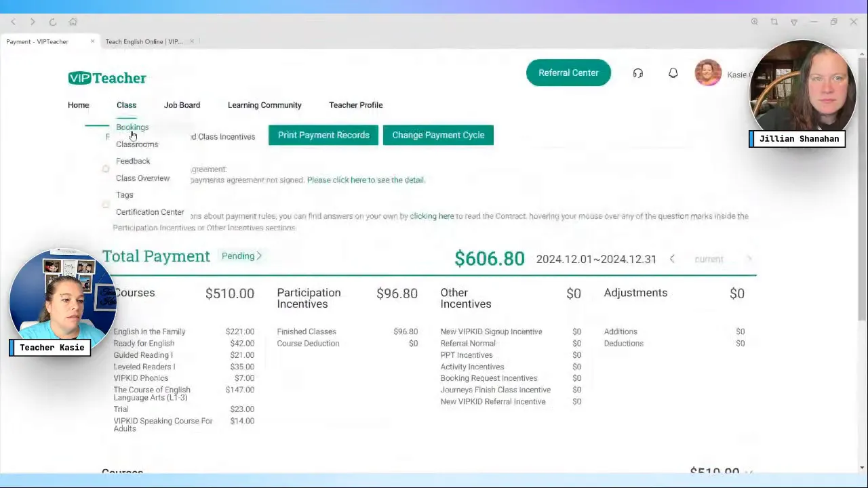Open Teacher Profile
This screenshot has height=488, width=868.
pyautogui.click(x=356, y=105)
